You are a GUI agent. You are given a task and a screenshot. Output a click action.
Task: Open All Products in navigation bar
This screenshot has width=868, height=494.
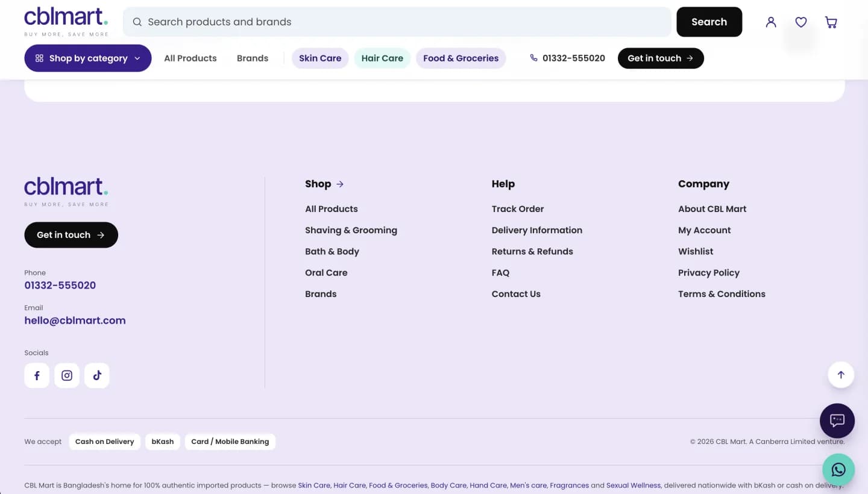point(190,58)
